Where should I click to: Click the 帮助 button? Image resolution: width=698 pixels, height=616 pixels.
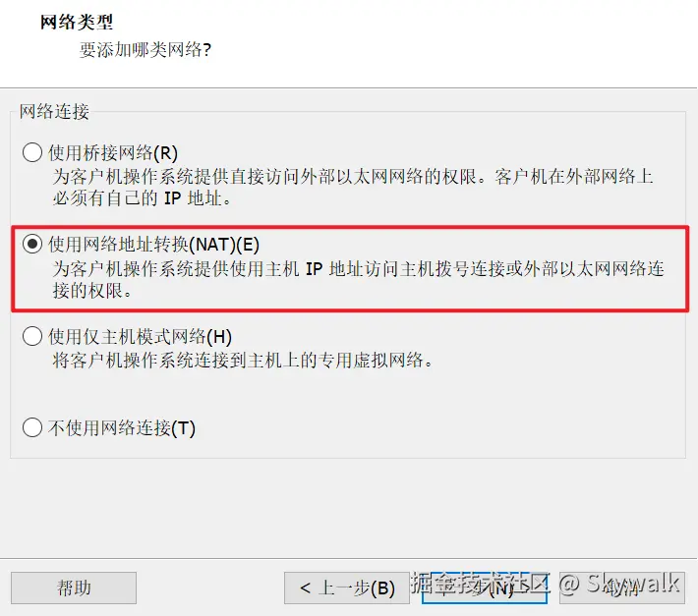pos(74,588)
